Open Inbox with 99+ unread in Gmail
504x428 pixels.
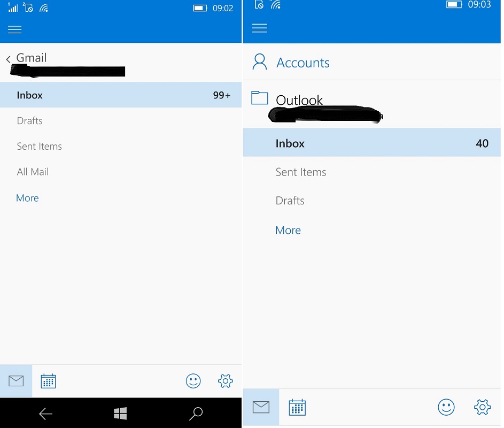click(121, 95)
